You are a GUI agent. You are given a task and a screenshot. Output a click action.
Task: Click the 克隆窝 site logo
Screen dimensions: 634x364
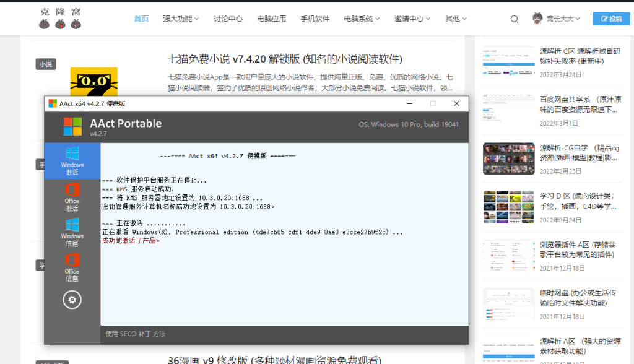(60, 18)
